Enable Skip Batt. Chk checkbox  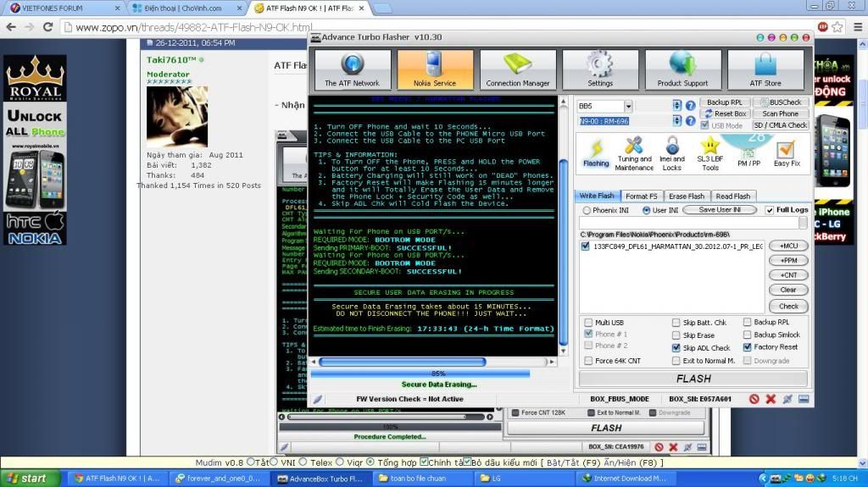pyautogui.click(x=676, y=323)
